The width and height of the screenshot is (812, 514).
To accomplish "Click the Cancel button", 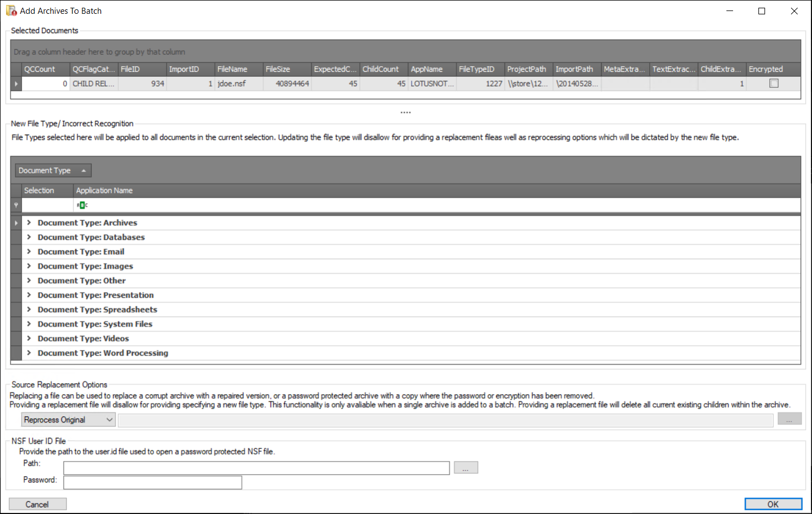I will 38,504.
